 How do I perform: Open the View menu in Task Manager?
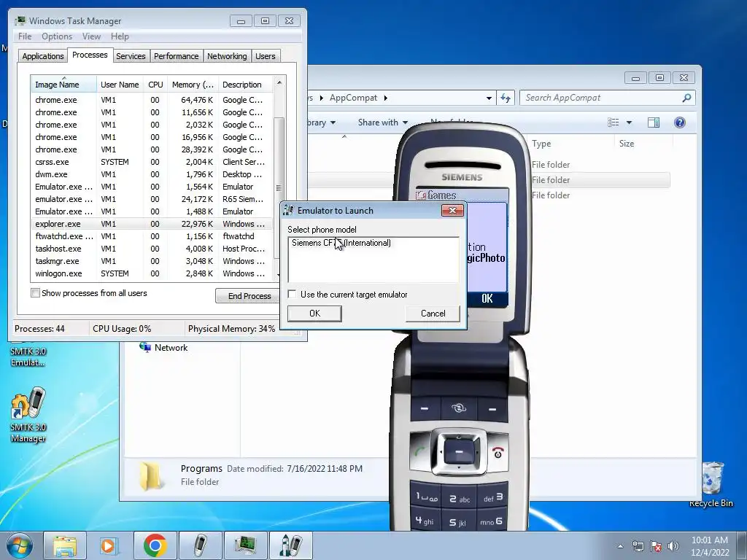click(x=91, y=36)
